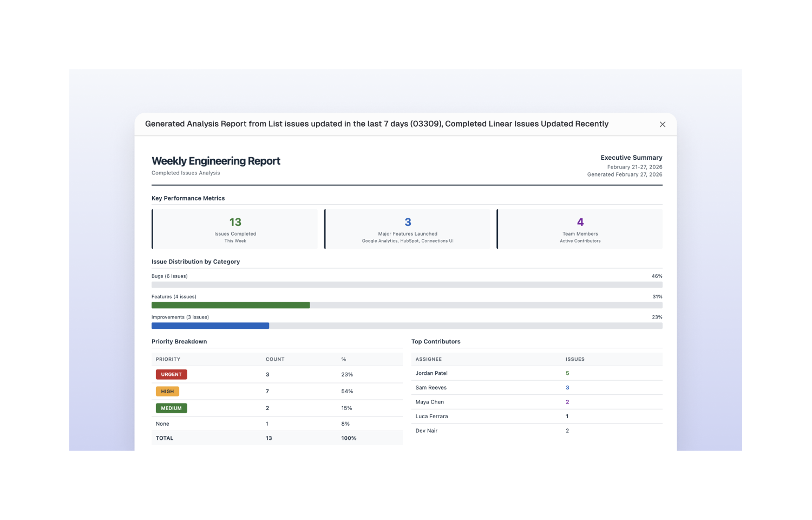Viewport: 812px width, 520px height.
Task: Select the Dev Nair contributor row
Action: click(427, 431)
